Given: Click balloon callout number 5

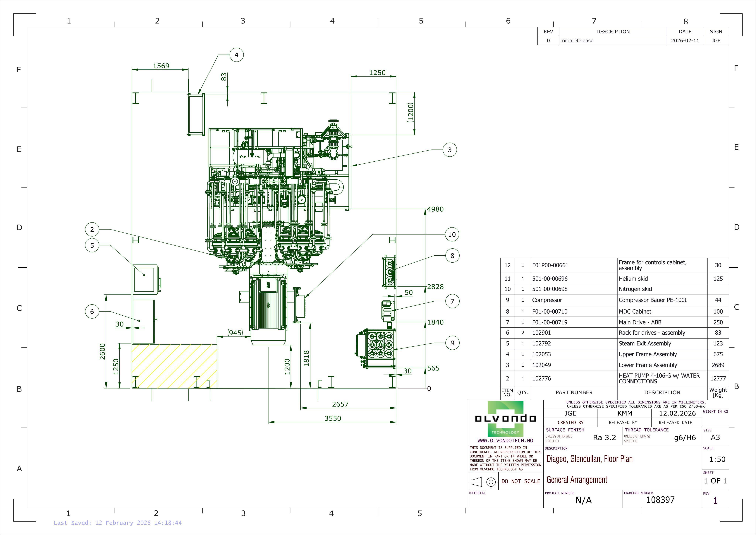Looking at the screenshot, I should pyautogui.click(x=92, y=245).
